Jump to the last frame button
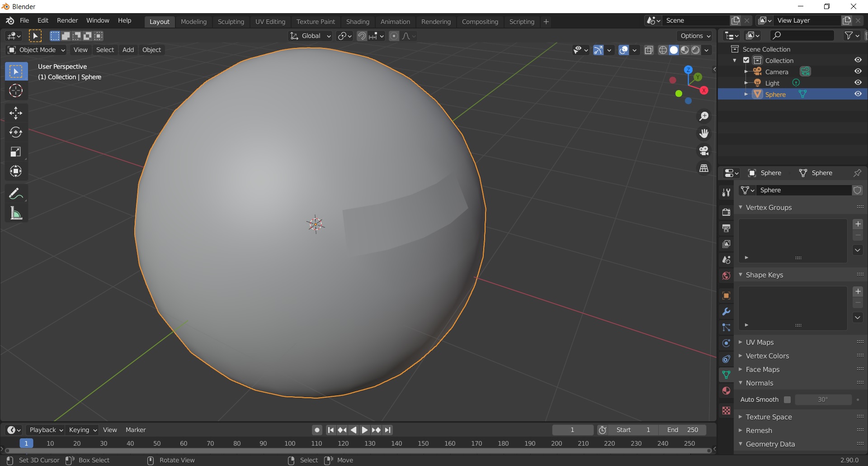The image size is (868, 466). (x=388, y=430)
